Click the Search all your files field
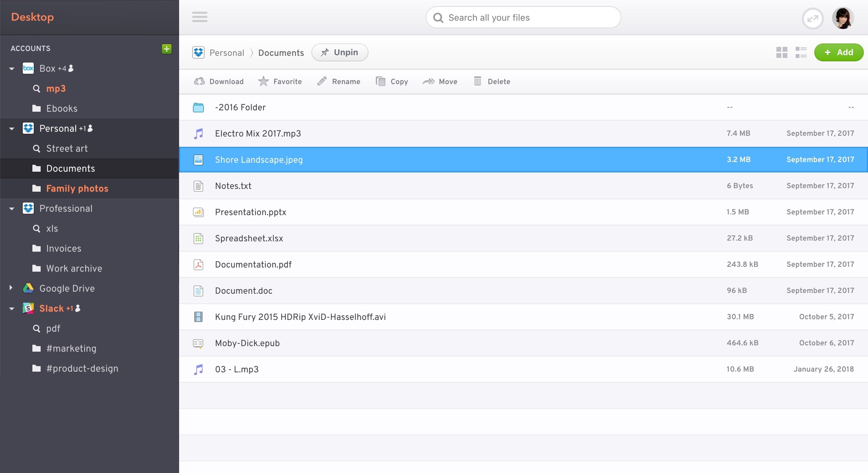Screen dimensions: 868x473 (523, 17)
